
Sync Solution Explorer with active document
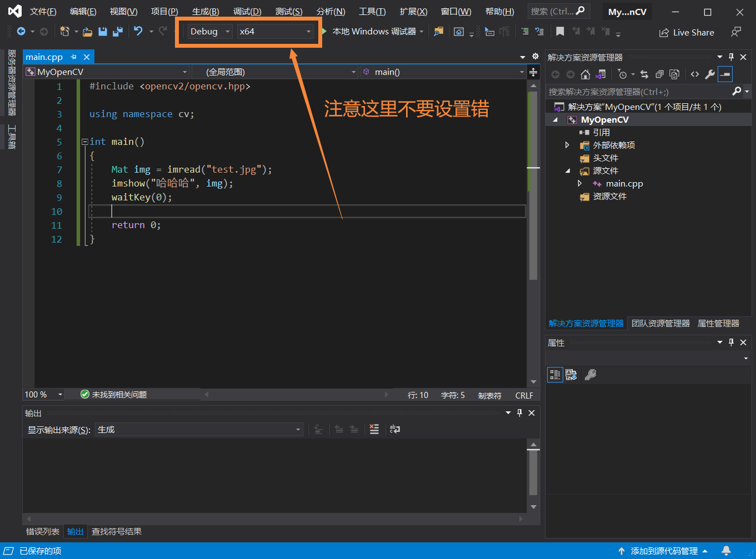644,74
